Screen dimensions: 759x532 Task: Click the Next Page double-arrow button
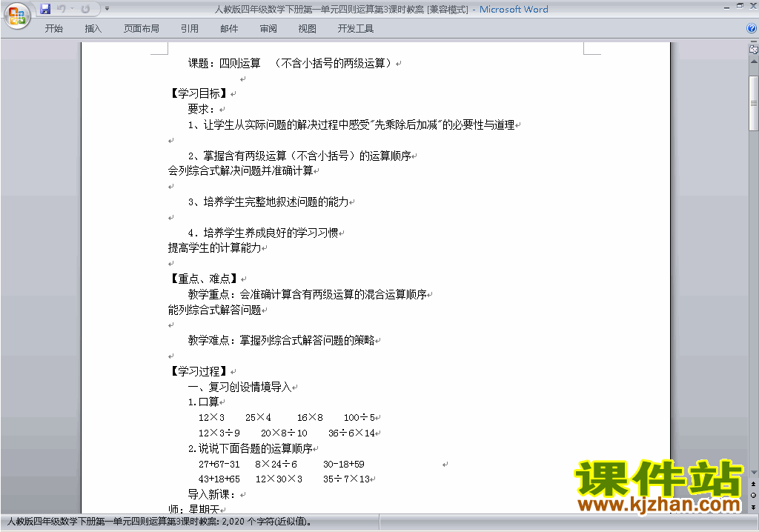point(754,507)
